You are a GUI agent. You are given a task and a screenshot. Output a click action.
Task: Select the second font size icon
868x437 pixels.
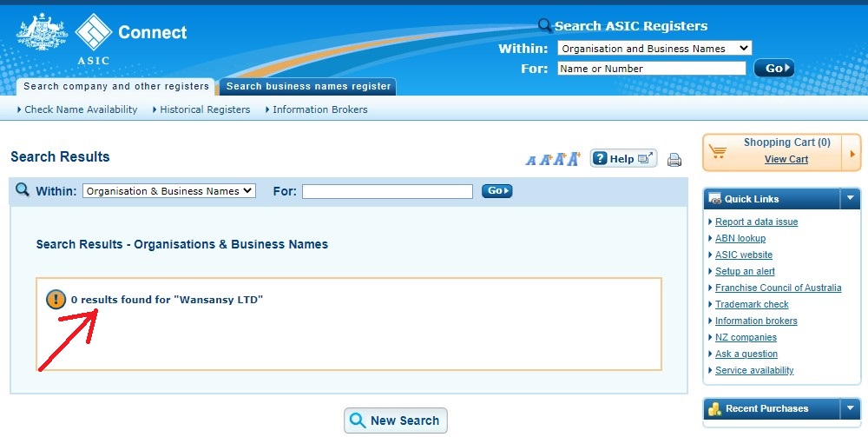pyautogui.click(x=545, y=160)
